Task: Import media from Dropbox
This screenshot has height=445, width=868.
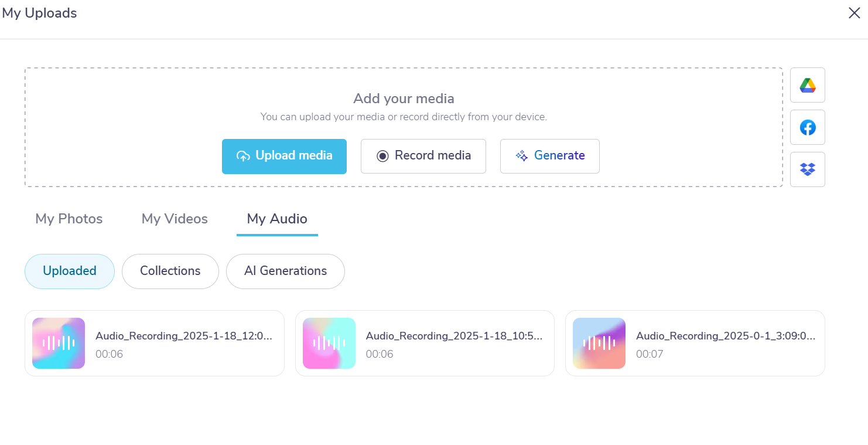Action: coord(807,169)
